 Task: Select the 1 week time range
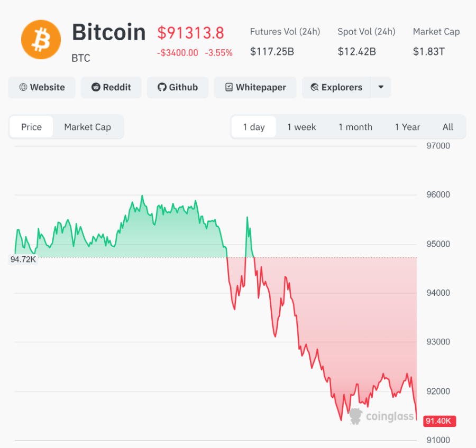tap(301, 127)
